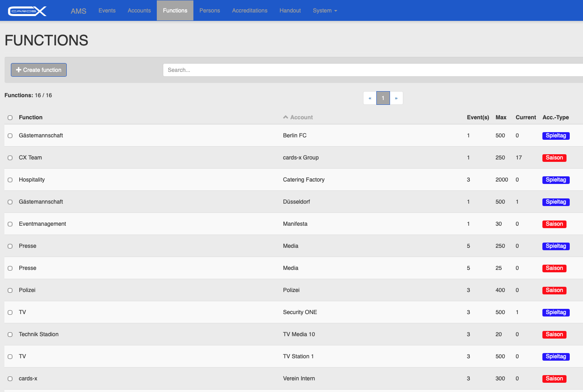Sort by Acc.-Type column header
The width and height of the screenshot is (583, 392).
pyautogui.click(x=556, y=117)
